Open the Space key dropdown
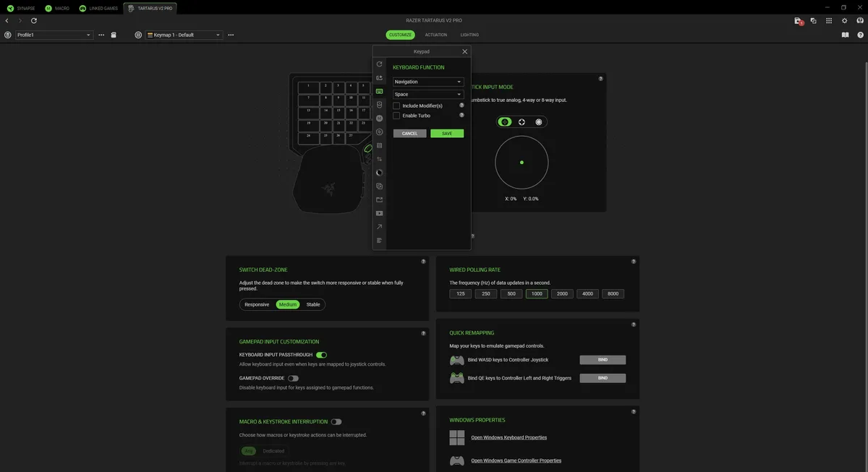This screenshot has height=472, width=868. click(428, 94)
